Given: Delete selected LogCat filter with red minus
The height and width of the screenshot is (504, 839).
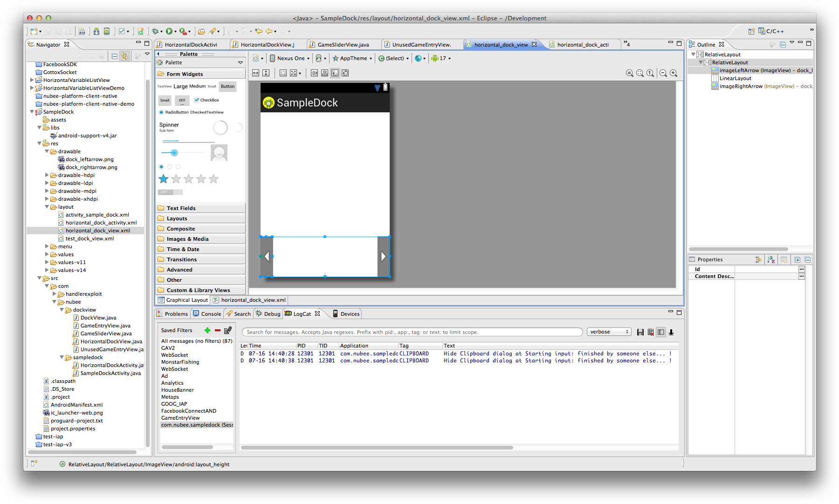Looking at the screenshot, I should [x=218, y=330].
